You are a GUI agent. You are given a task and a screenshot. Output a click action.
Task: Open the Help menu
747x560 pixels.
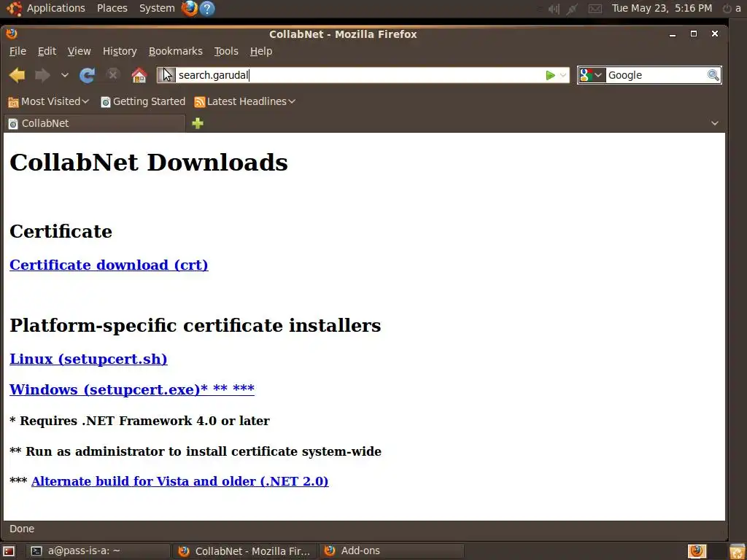coord(261,51)
